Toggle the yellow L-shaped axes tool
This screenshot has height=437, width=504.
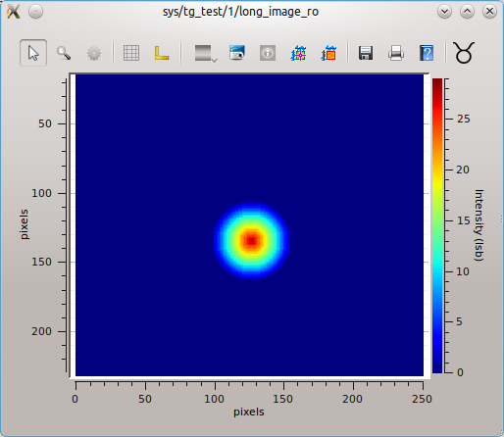(x=162, y=53)
